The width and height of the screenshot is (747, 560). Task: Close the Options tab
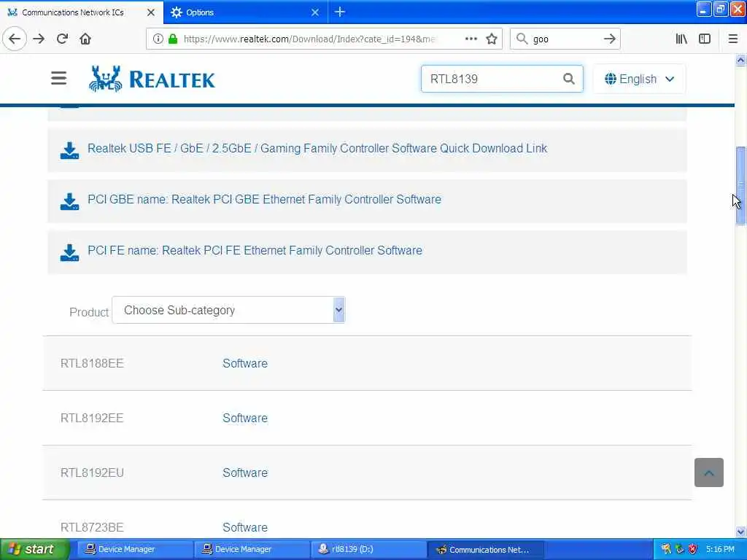(315, 12)
